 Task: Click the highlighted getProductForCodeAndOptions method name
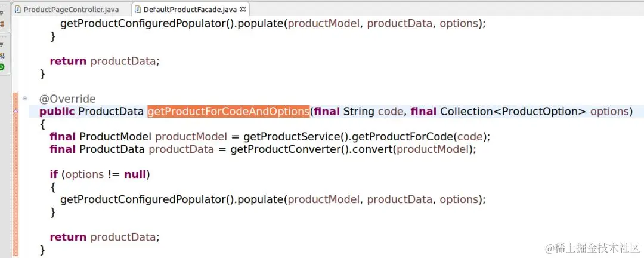(x=228, y=112)
